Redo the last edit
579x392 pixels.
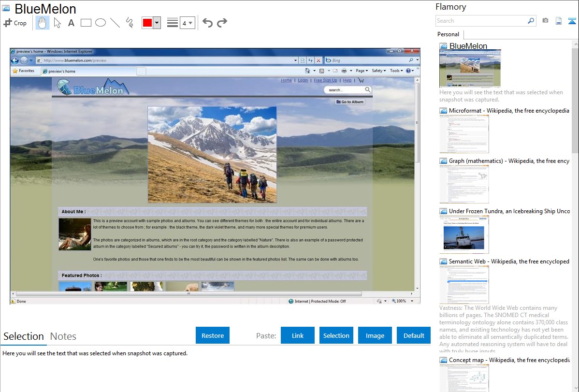click(222, 23)
